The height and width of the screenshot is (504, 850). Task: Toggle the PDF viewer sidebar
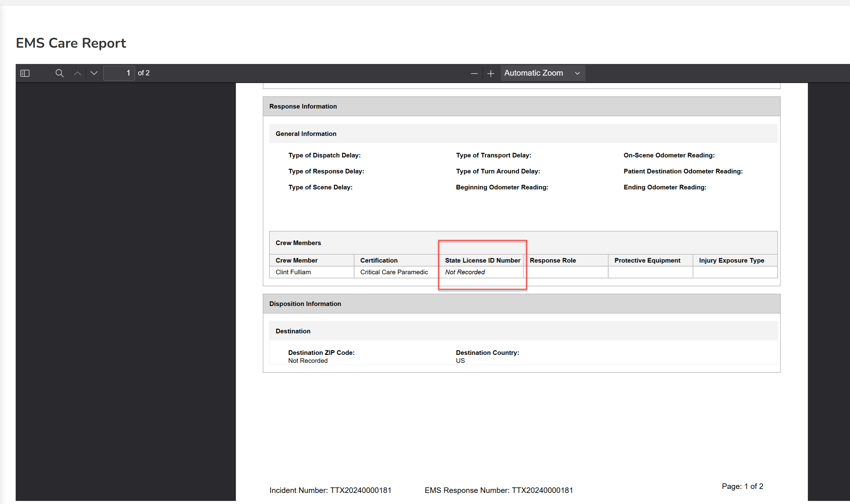(x=25, y=73)
